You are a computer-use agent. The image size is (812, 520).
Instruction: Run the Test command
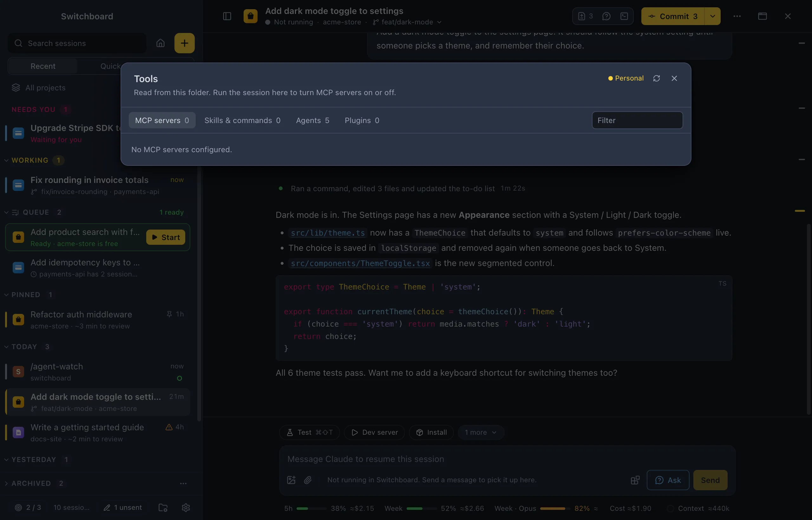click(x=309, y=432)
